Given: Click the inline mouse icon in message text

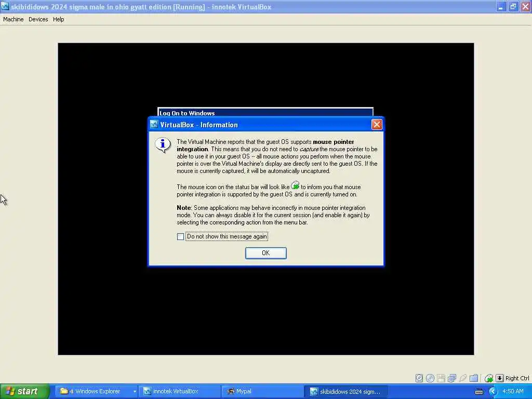Looking at the screenshot, I should click(x=295, y=185).
